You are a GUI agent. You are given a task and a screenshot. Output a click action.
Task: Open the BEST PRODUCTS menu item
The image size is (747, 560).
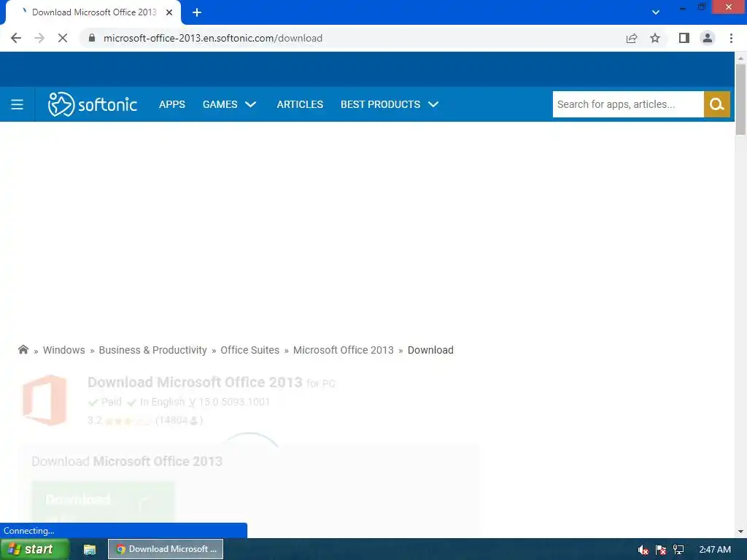click(x=380, y=104)
